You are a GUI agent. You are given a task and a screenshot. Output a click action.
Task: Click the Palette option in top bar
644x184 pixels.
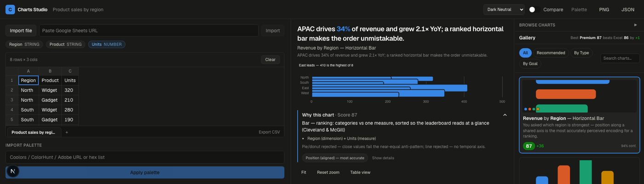tap(579, 9)
